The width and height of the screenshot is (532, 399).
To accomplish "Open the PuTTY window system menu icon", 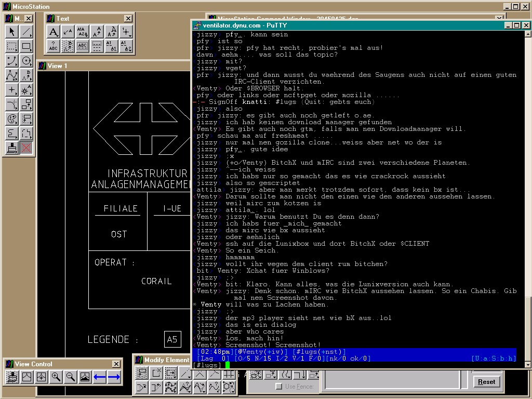I will pos(197,25).
